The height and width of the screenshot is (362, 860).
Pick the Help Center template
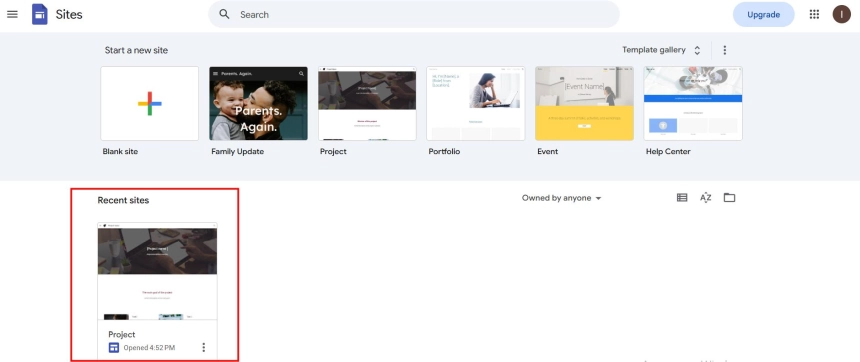(x=693, y=104)
